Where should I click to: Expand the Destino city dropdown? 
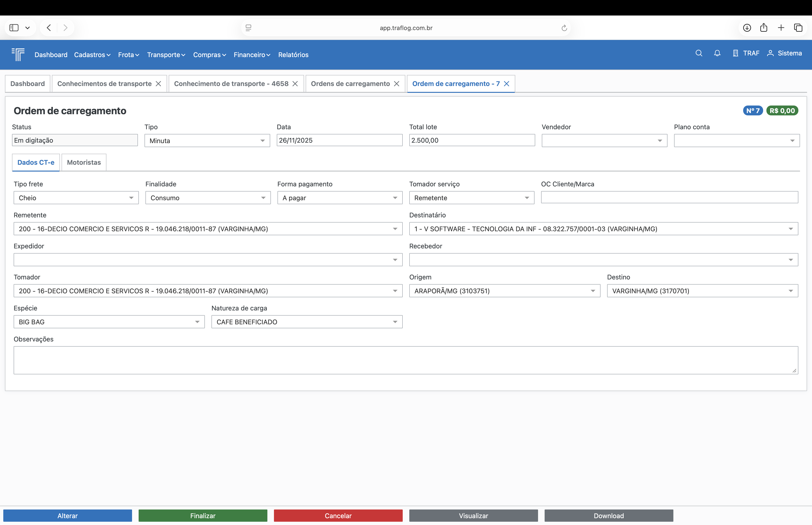coord(702,291)
